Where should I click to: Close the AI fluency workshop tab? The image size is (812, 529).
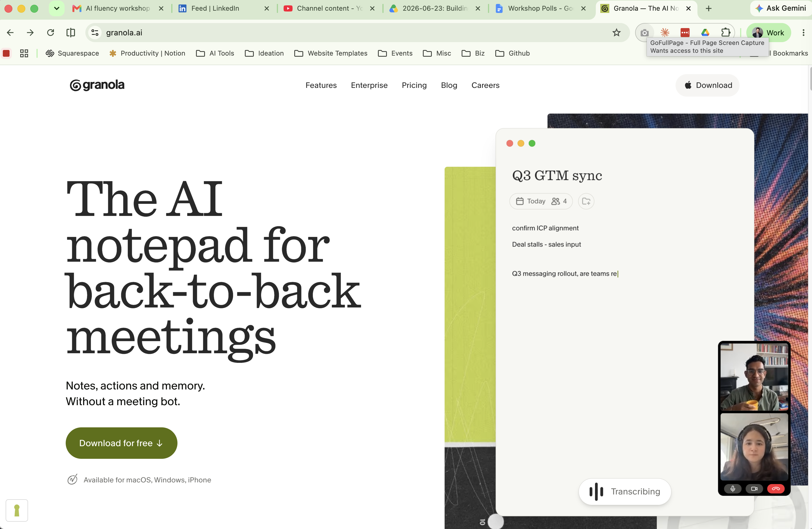click(161, 8)
